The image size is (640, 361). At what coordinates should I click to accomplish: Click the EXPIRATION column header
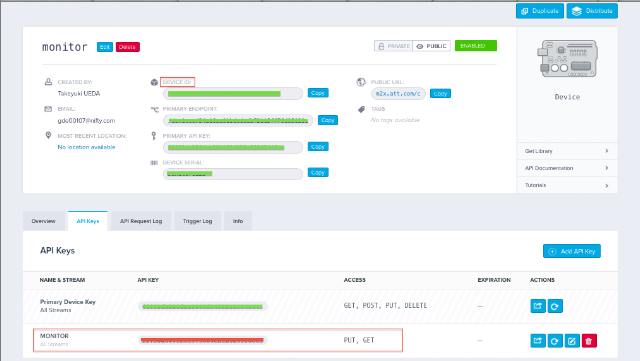click(494, 280)
